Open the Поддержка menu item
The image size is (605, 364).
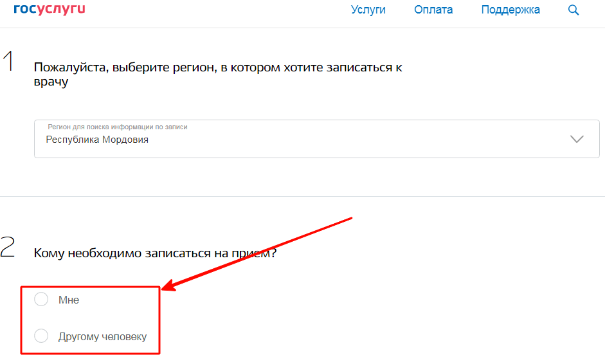click(510, 10)
